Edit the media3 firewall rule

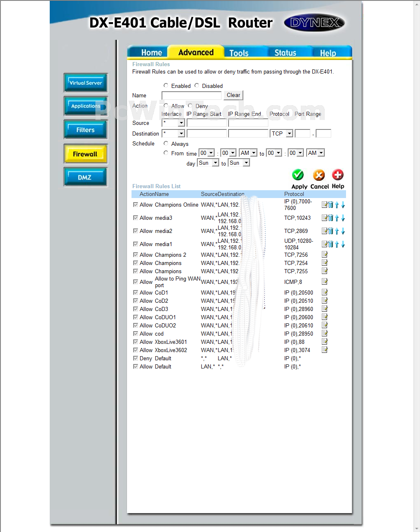click(x=325, y=218)
